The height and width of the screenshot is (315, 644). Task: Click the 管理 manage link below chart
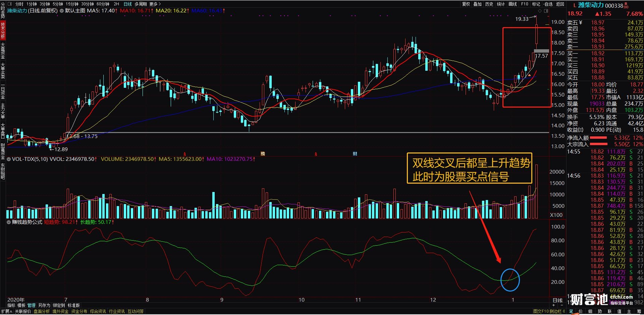pos(32,305)
